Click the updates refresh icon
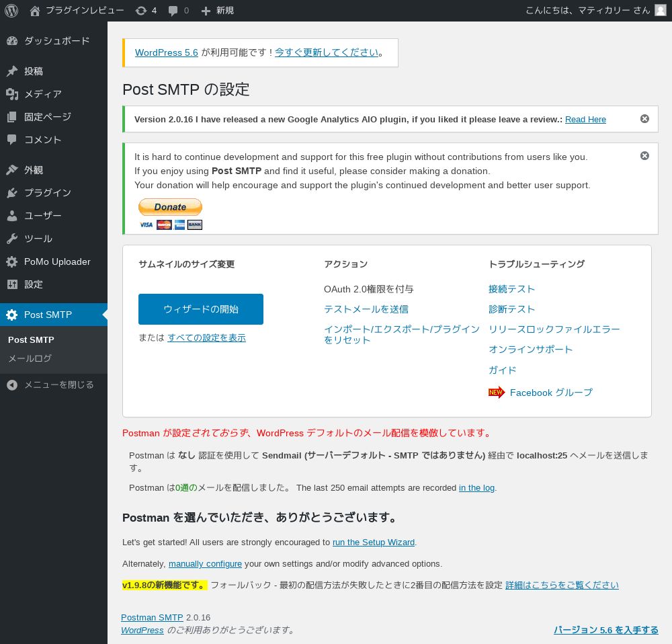The height and width of the screenshot is (644, 672). pos(140,11)
